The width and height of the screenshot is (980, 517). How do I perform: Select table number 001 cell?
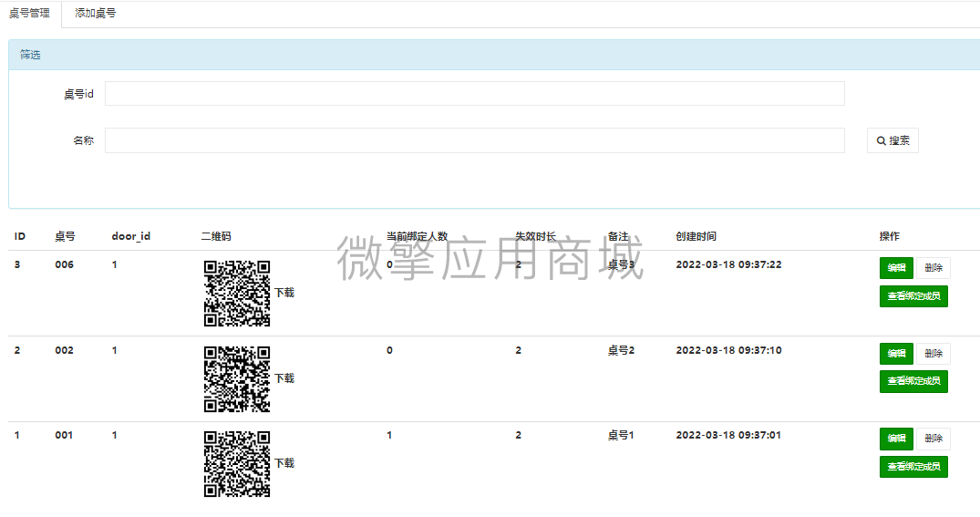(x=64, y=435)
